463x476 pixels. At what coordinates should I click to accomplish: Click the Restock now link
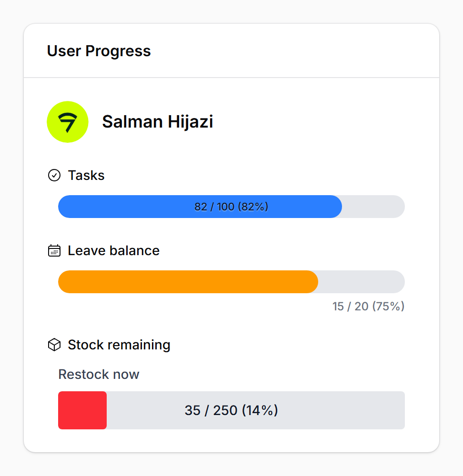pos(99,375)
